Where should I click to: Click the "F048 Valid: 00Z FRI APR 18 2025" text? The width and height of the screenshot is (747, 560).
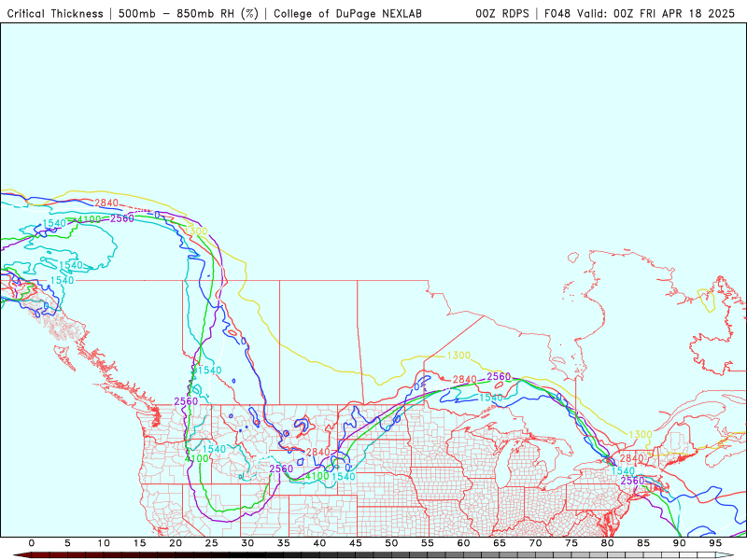click(640, 14)
